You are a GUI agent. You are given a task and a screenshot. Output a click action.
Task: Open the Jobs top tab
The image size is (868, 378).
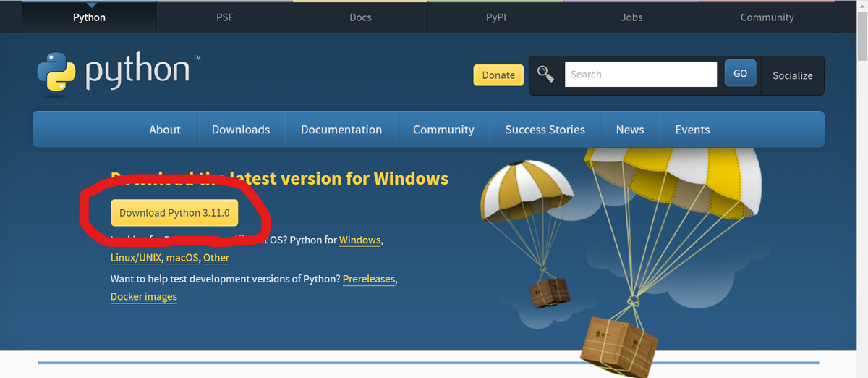(631, 17)
